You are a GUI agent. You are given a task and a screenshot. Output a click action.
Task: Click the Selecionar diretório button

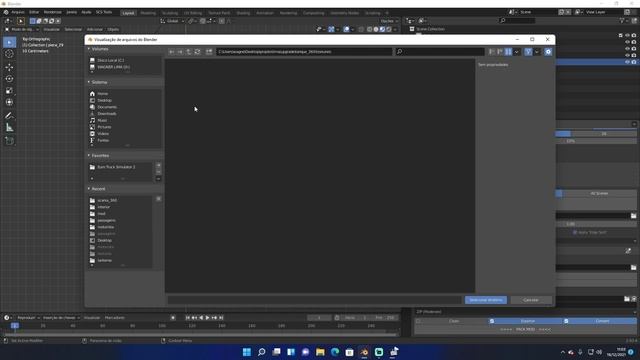click(486, 300)
